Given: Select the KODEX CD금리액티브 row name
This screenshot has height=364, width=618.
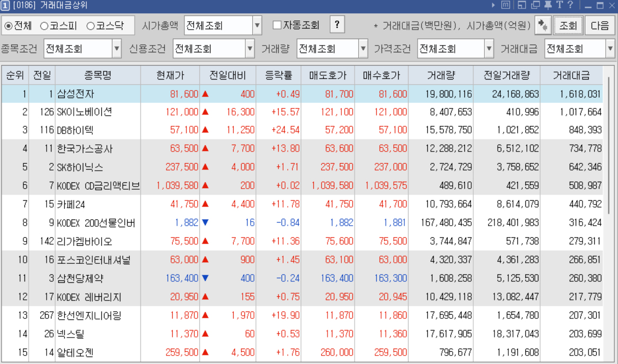Looking at the screenshot, I should point(98,185).
